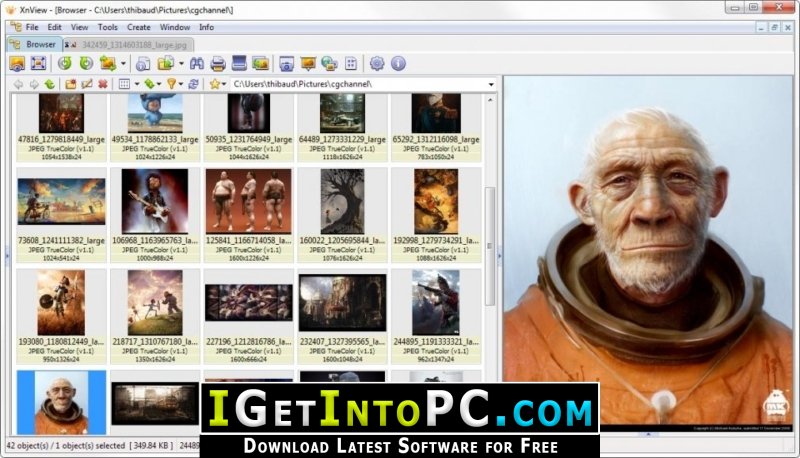The height and width of the screenshot is (458, 800).
Task: Select thumbnail 244895_1191333321
Action: 436,302
